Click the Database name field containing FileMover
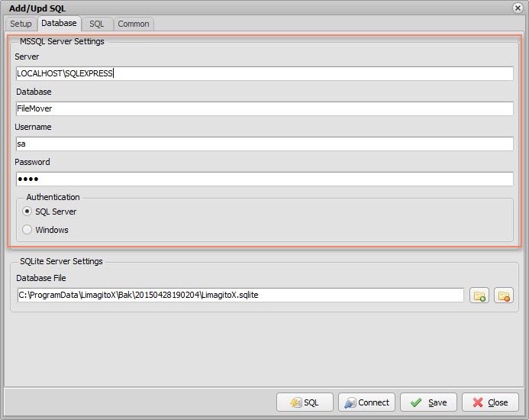Screen dimensions: 529x420 pos(264,108)
